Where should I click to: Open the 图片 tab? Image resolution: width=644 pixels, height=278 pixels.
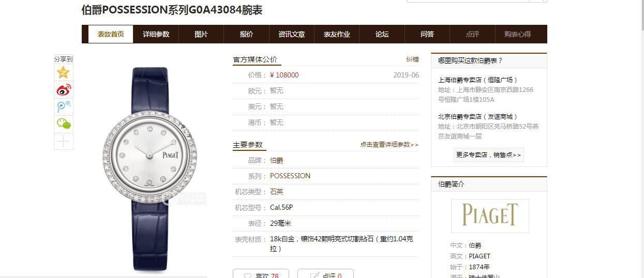click(201, 34)
